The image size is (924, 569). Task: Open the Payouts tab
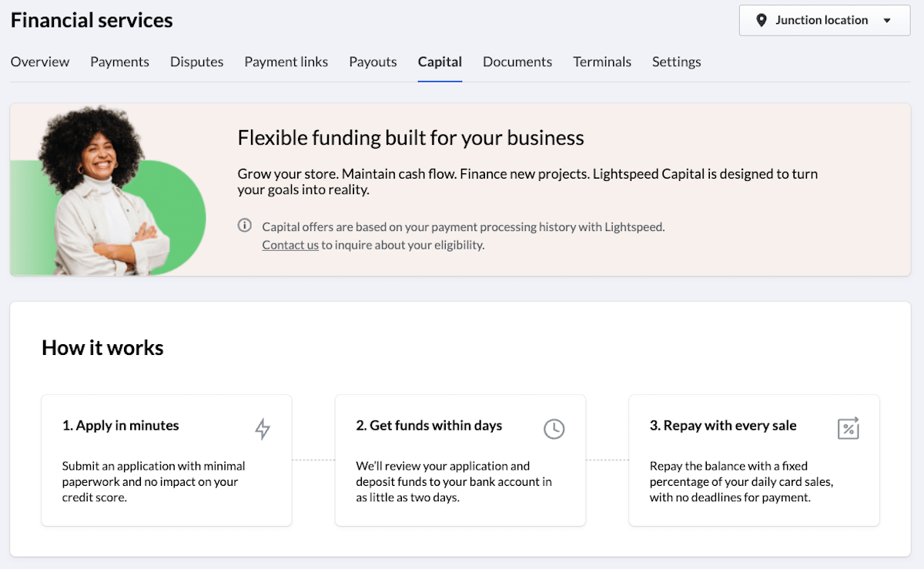[373, 62]
